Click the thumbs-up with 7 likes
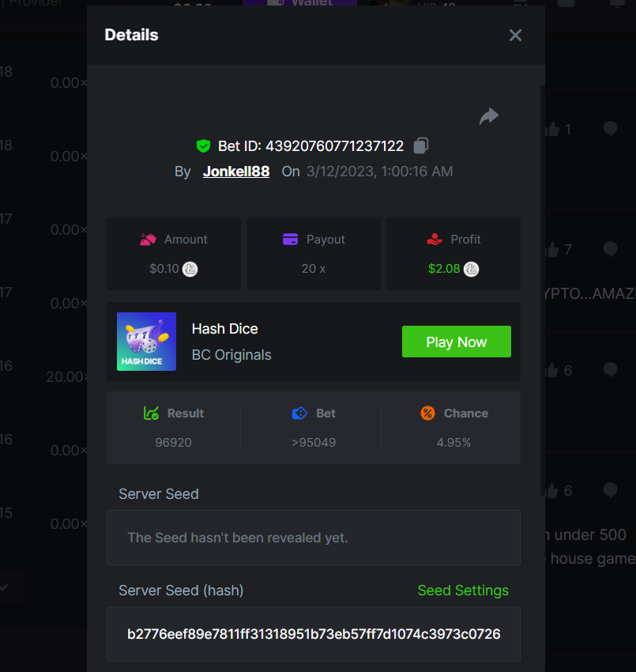Viewport: 636px width, 672px height. [x=552, y=250]
